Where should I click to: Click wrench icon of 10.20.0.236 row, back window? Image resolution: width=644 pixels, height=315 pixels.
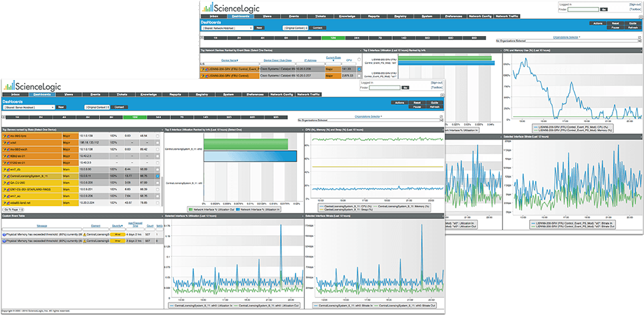[202, 69]
